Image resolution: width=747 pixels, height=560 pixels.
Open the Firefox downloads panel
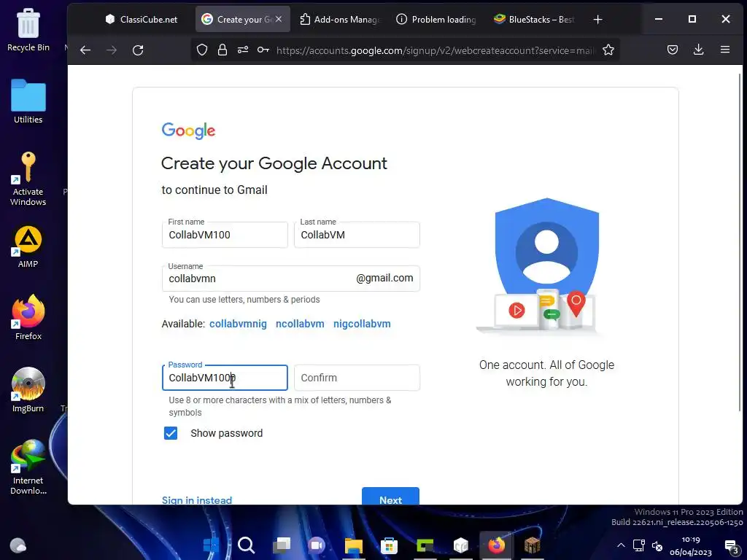(698, 50)
